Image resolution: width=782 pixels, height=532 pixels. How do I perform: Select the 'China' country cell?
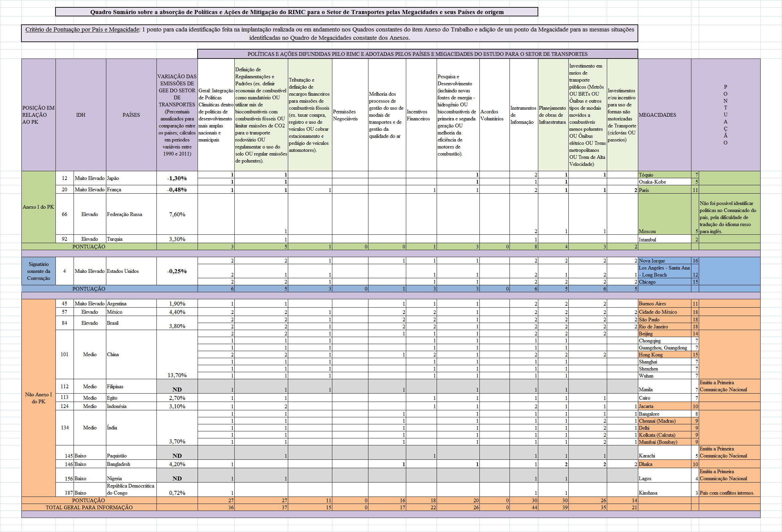click(131, 355)
